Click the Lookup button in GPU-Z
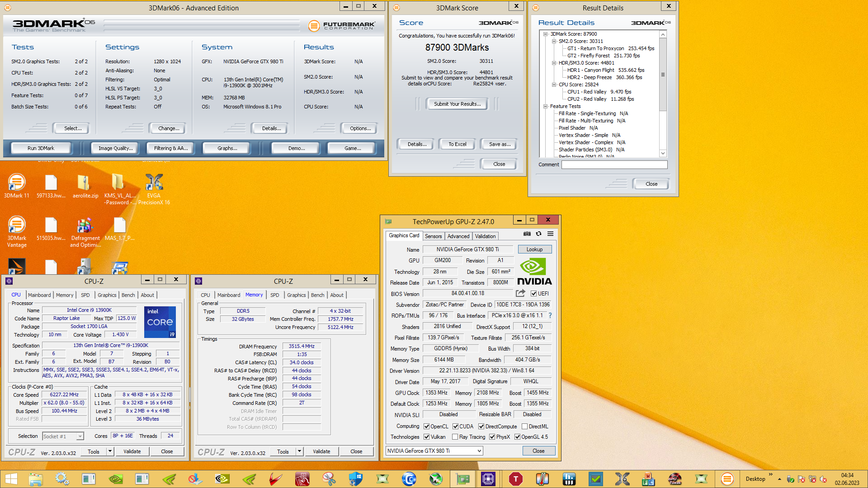The width and height of the screenshot is (868, 488). 534,249
